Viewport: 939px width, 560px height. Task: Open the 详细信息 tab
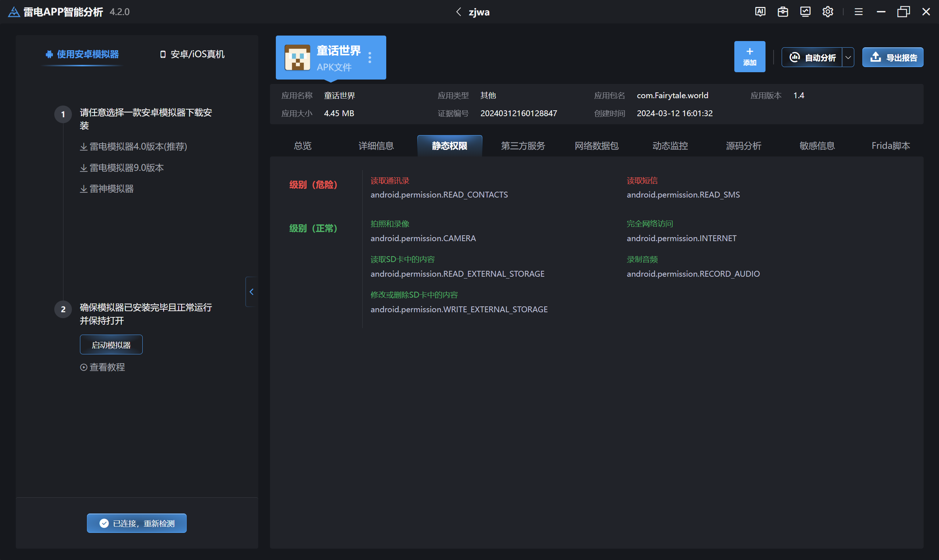[x=376, y=145]
